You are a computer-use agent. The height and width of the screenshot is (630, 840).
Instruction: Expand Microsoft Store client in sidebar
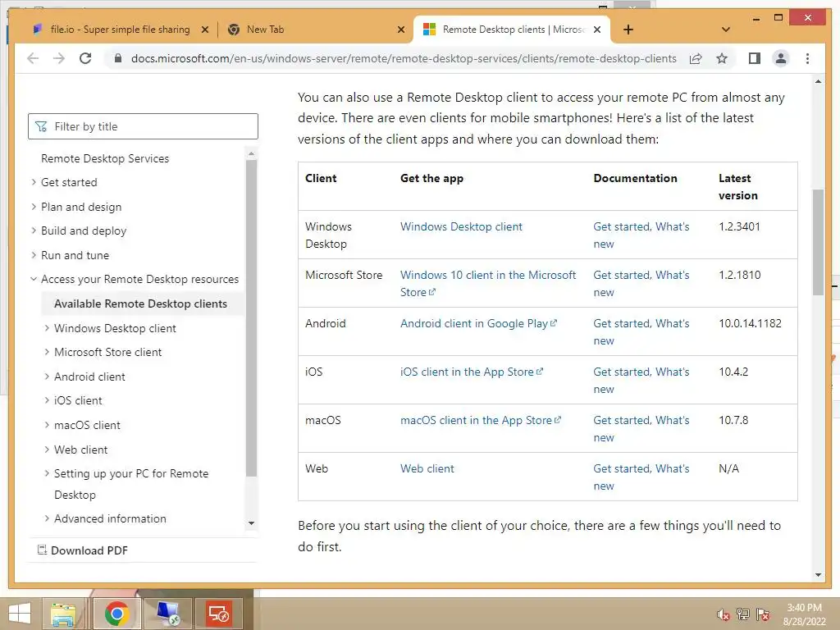[107, 352]
